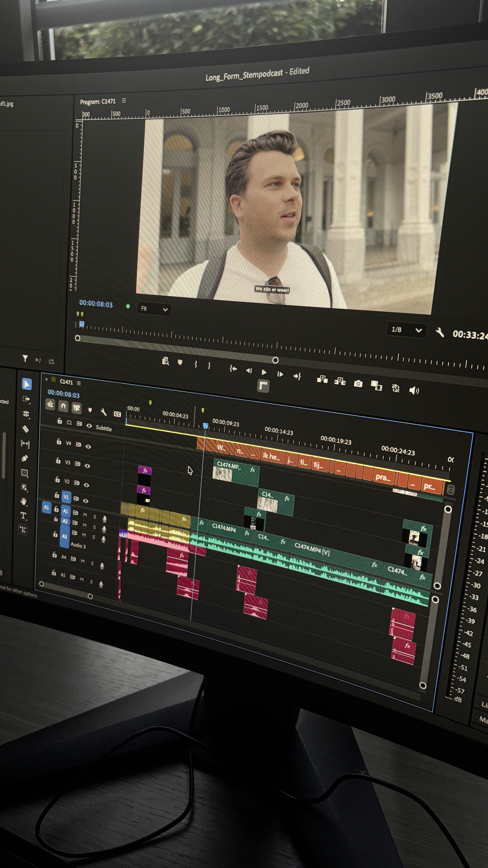Toggle V4 track output eye
This screenshot has width=488, height=868.
click(88, 446)
